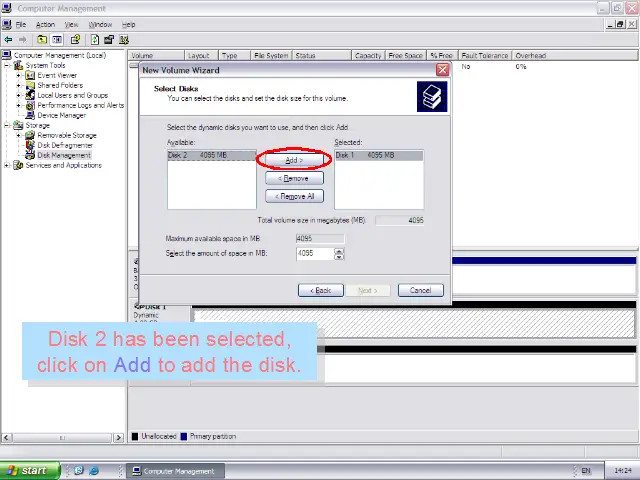This screenshot has height=480, width=640.
Task: Click the Back arrow toolbar icon
Action: [9, 40]
